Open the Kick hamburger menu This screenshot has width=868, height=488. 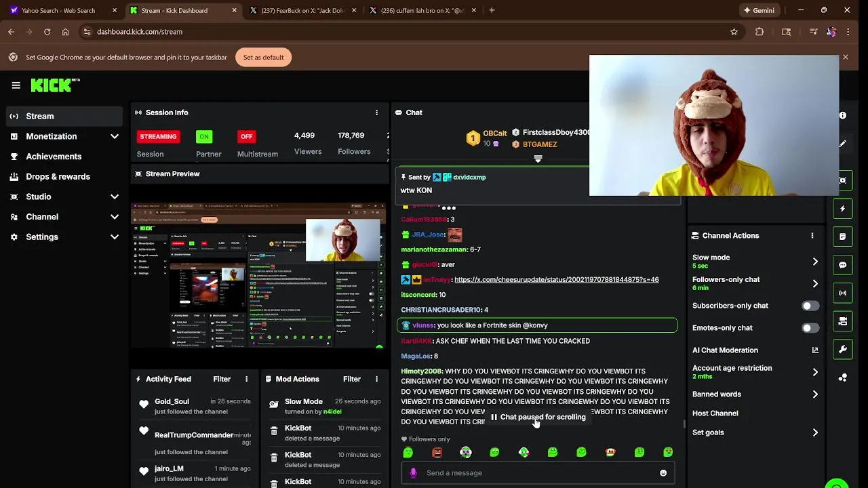click(16, 85)
